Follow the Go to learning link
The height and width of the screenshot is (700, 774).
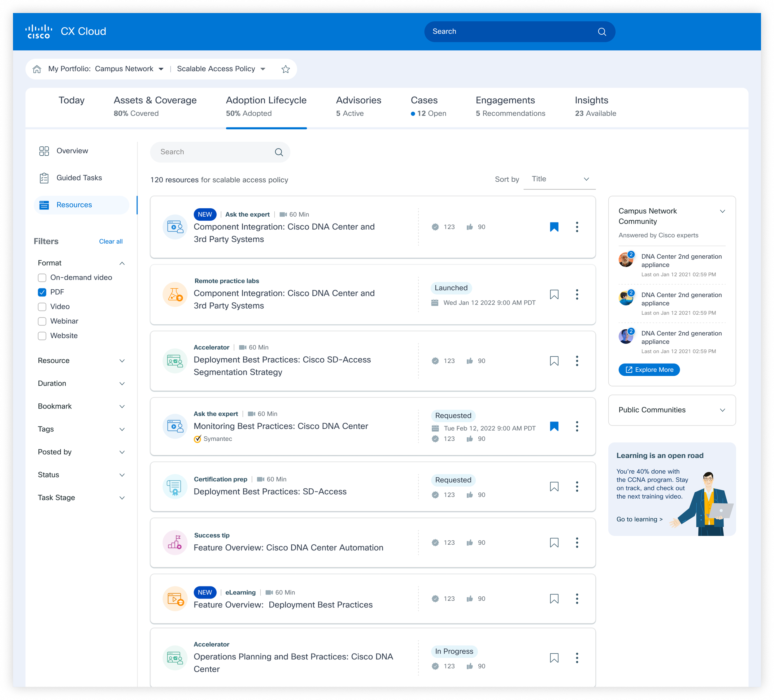click(x=639, y=520)
